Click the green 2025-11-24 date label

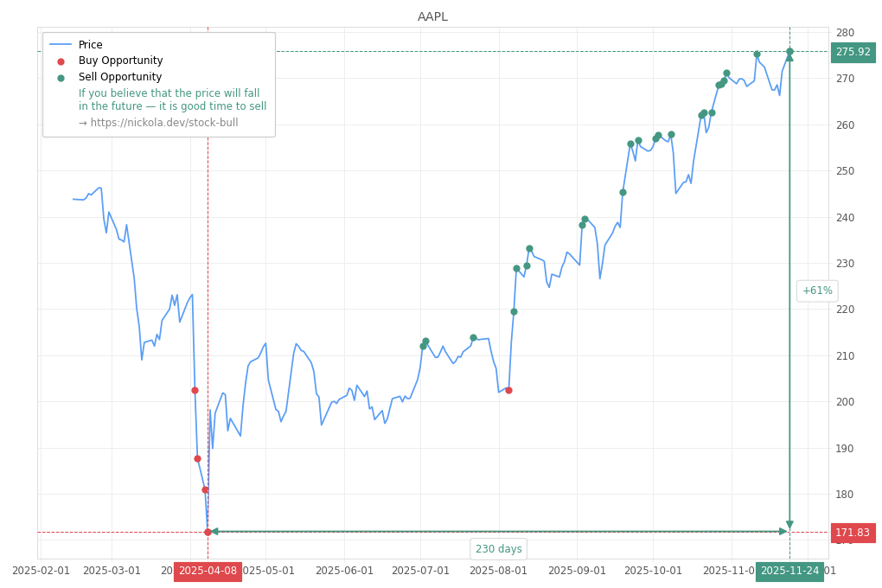[789, 571]
